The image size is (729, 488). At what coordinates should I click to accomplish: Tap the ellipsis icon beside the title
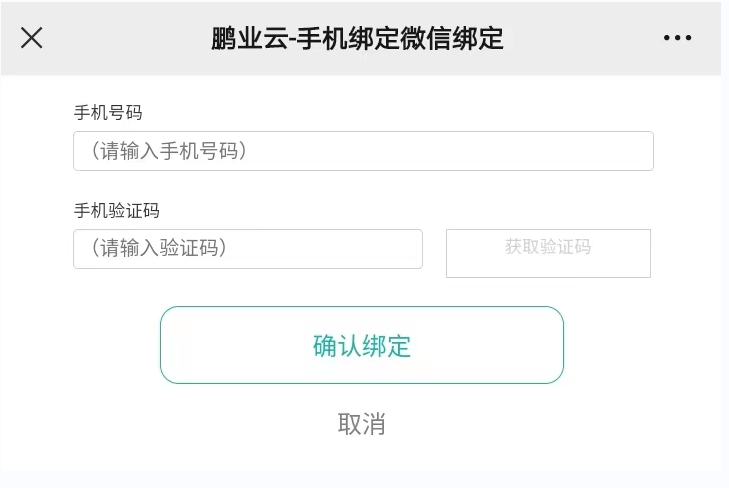click(677, 38)
